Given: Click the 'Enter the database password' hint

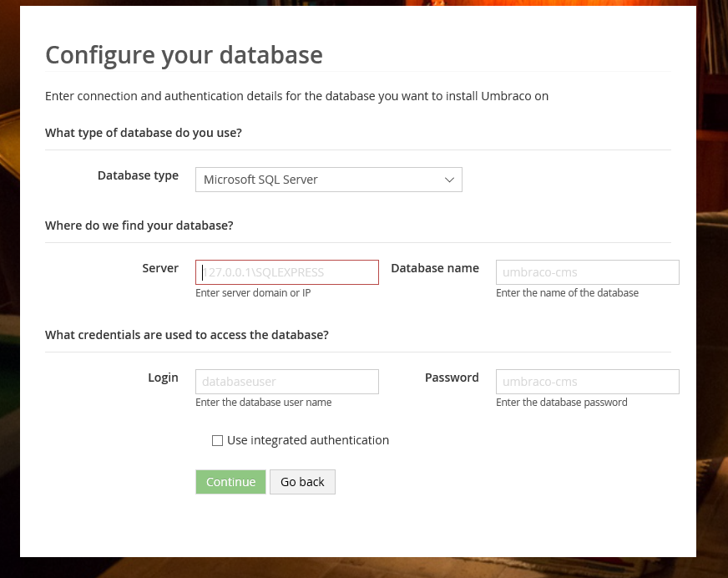Looking at the screenshot, I should [x=561, y=403].
